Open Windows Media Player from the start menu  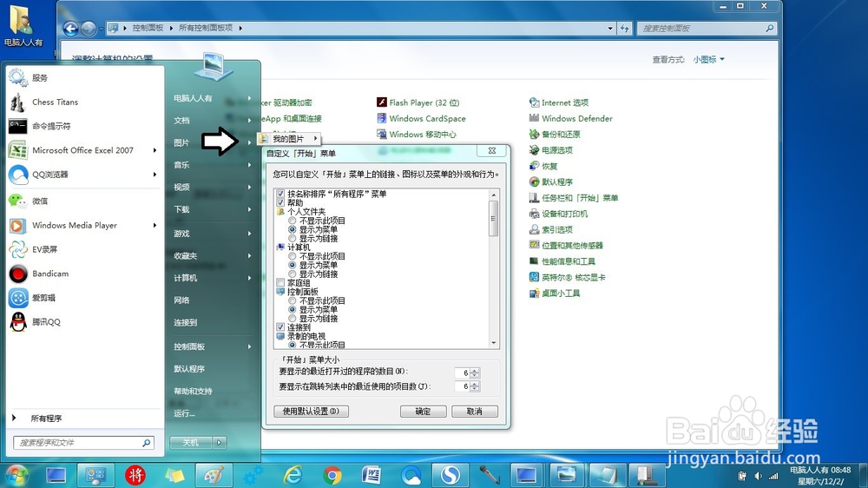[74, 226]
